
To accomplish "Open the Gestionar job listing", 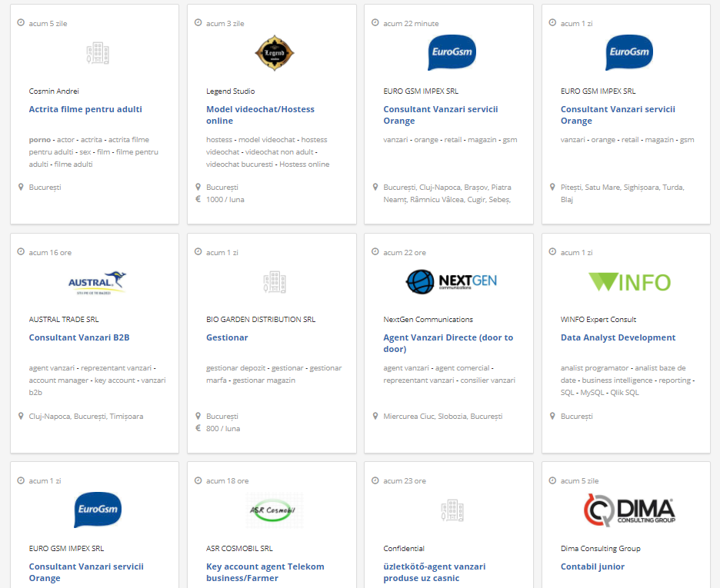I will click(227, 337).
